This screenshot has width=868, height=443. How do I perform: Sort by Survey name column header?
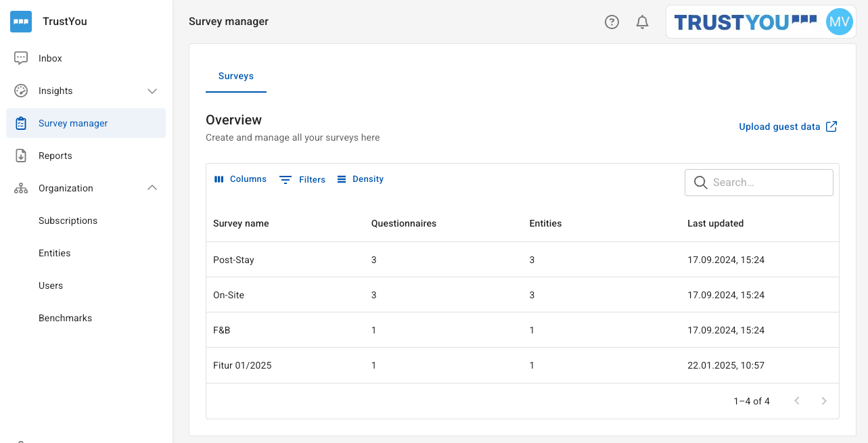point(241,223)
